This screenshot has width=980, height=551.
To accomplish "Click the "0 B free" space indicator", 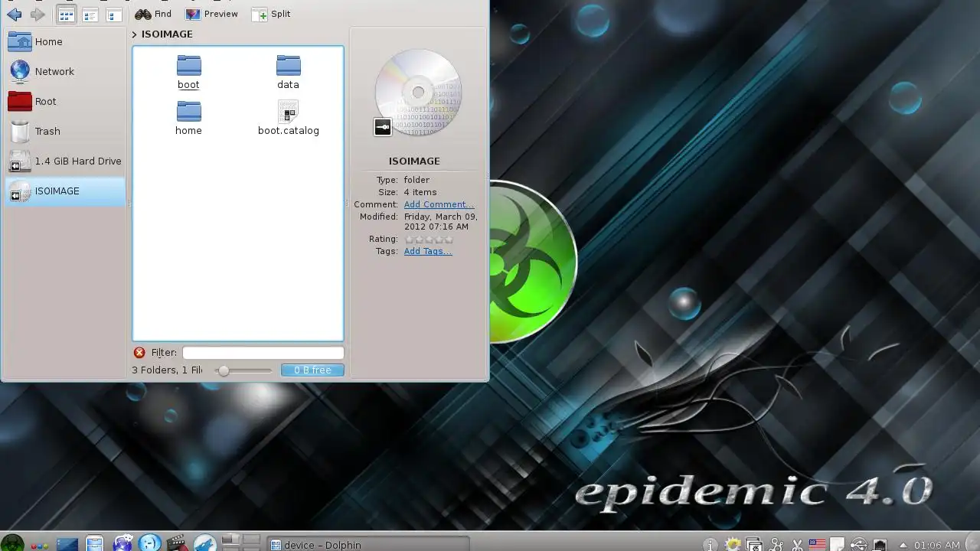I will point(312,370).
